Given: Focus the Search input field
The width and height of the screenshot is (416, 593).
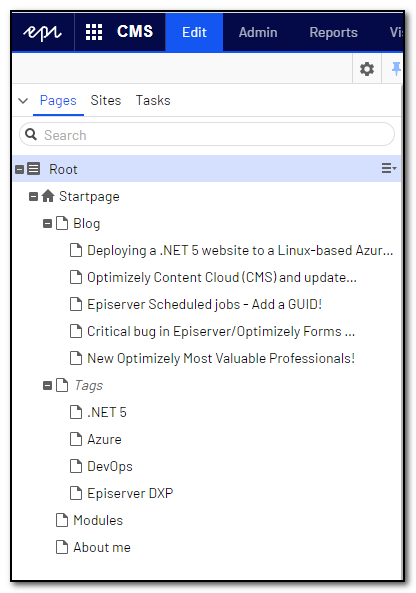Looking at the screenshot, I should (x=207, y=134).
